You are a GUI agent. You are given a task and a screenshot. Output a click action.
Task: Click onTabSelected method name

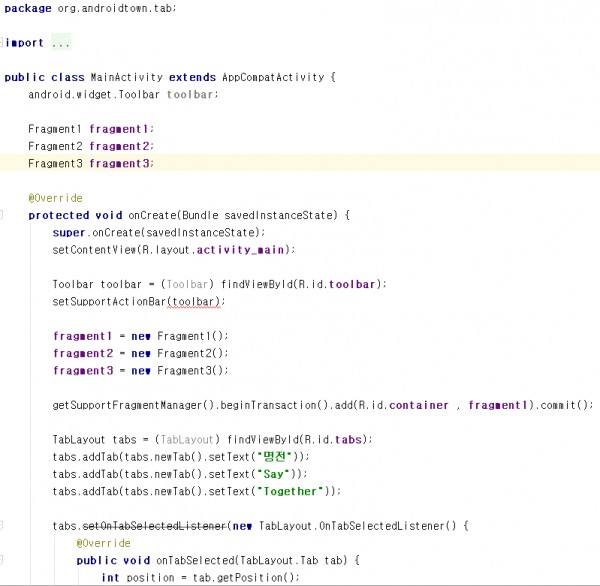(x=195, y=560)
